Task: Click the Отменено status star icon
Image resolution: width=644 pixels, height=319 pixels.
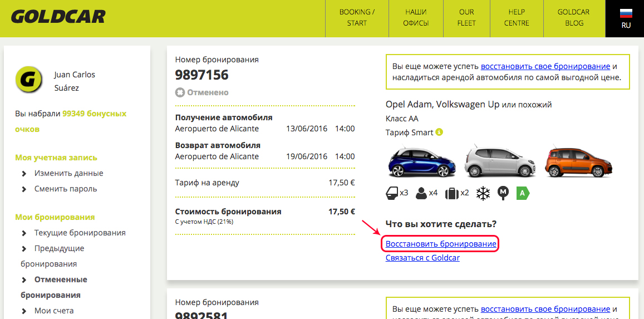Action: (x=180, y=92)
